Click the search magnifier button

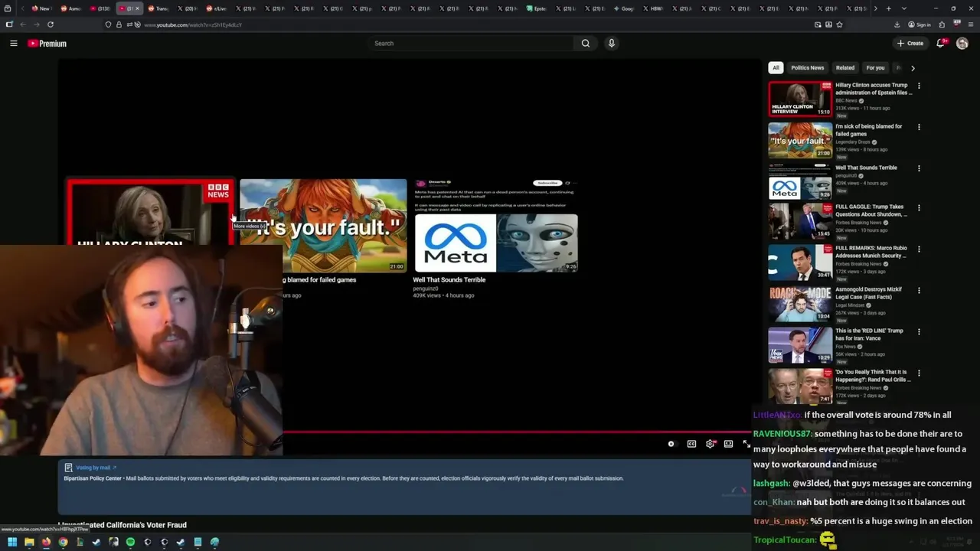pyautogui.click(x=586, y=44)
